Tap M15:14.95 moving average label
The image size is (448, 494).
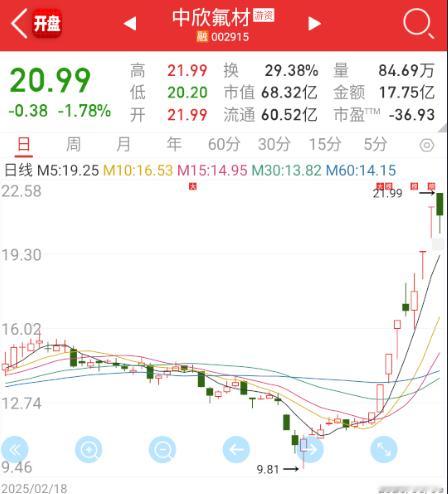pyautogui.click(x=212, y=170)
